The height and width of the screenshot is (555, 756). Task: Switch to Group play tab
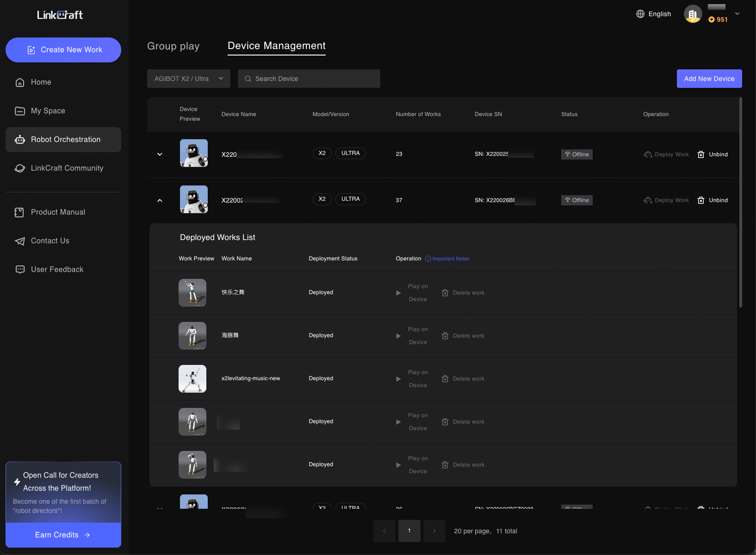(x=173, y=46)
